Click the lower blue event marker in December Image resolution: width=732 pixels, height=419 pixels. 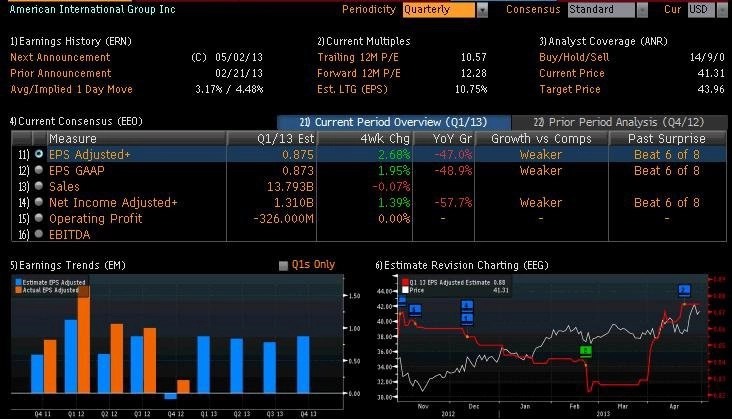[x=467, y=319]
